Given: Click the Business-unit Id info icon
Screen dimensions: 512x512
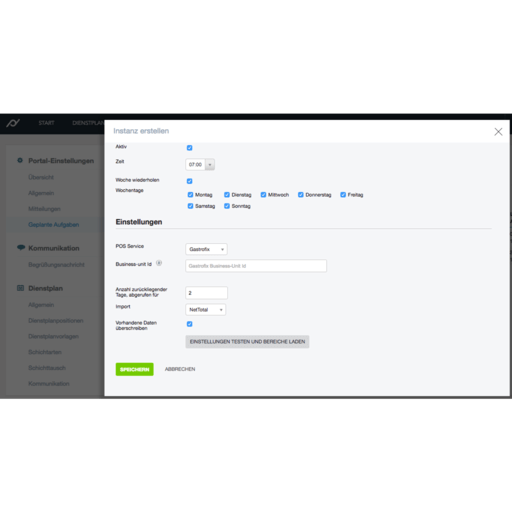Looking at the screenshot, I should pyautogui.click(x=159, y=263).
